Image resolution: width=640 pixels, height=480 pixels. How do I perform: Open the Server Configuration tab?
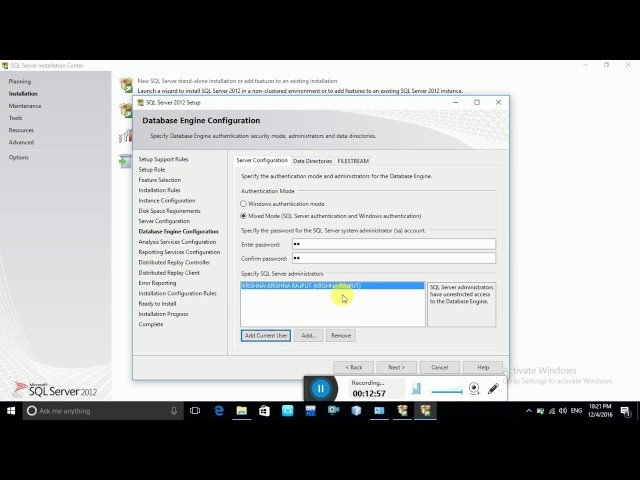262,160
